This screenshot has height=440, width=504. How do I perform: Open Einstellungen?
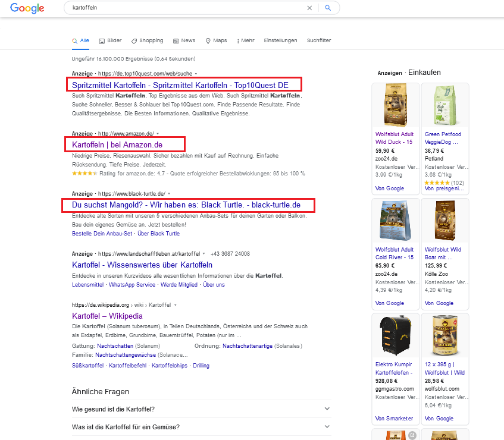pyautogui.click(x=280, y=40)
